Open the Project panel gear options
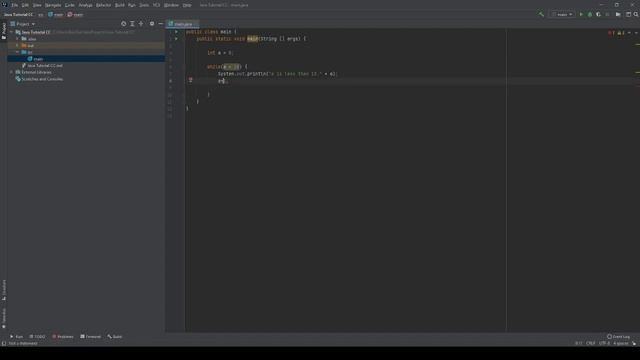This screenshot has height=360, width=640. (152, 24)
